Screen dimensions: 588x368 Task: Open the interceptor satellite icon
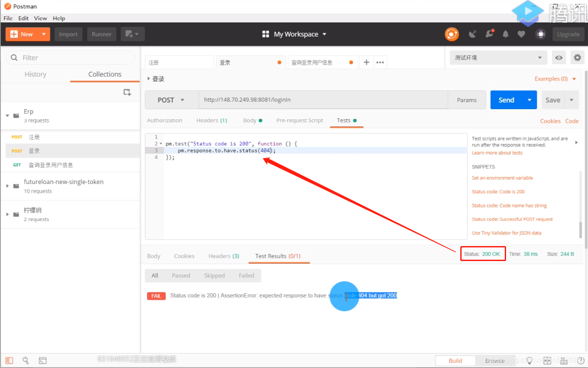coord(473,34)
